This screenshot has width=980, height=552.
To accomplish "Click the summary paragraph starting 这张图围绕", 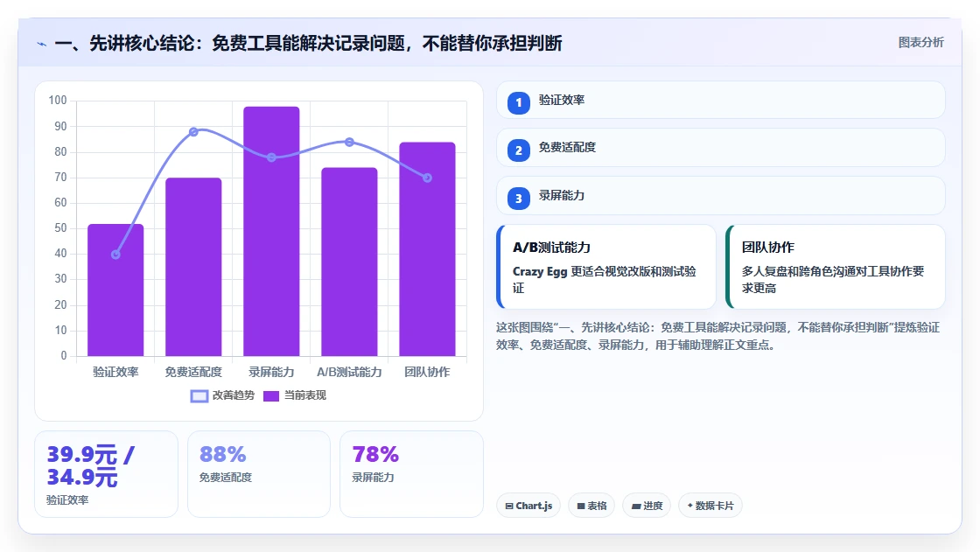I will pos(718,336).
